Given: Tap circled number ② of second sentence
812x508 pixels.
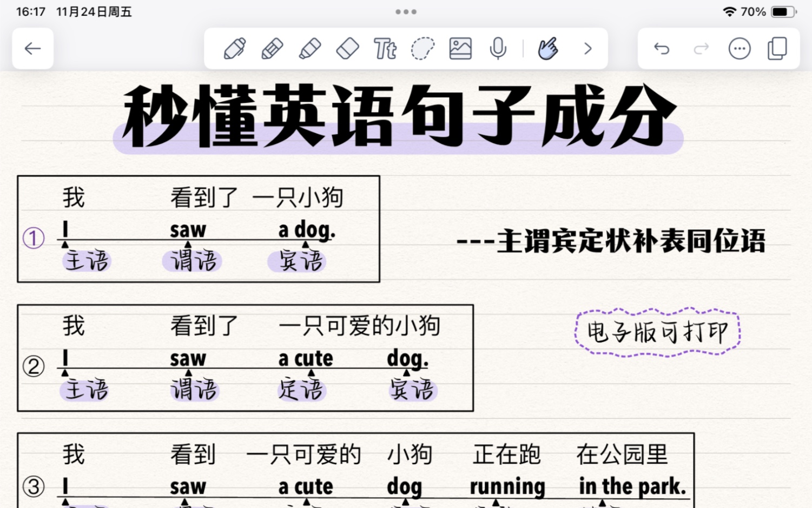Looking at the screenshot, I should 33,366.
